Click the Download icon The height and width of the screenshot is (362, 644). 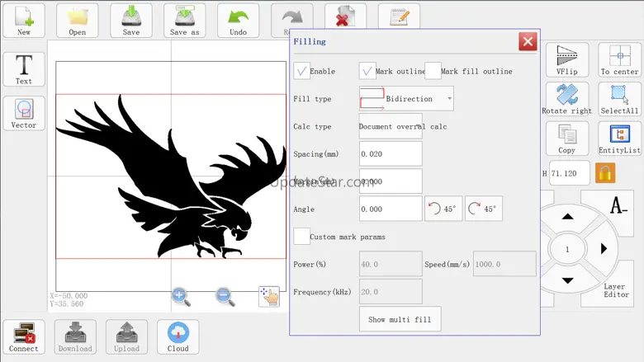point(75,337)
